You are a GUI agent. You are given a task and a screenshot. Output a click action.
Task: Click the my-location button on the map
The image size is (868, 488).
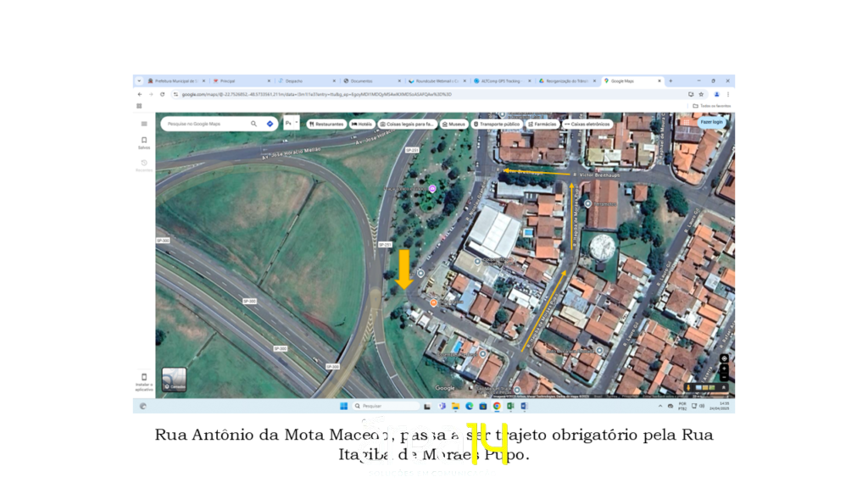tap(724, 358)
